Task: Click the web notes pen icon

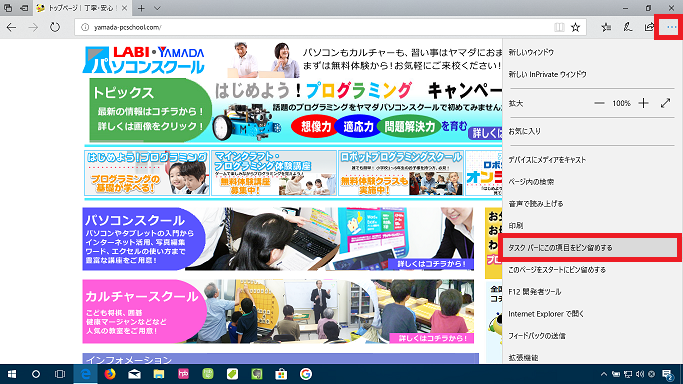Action: pos(628,27)
